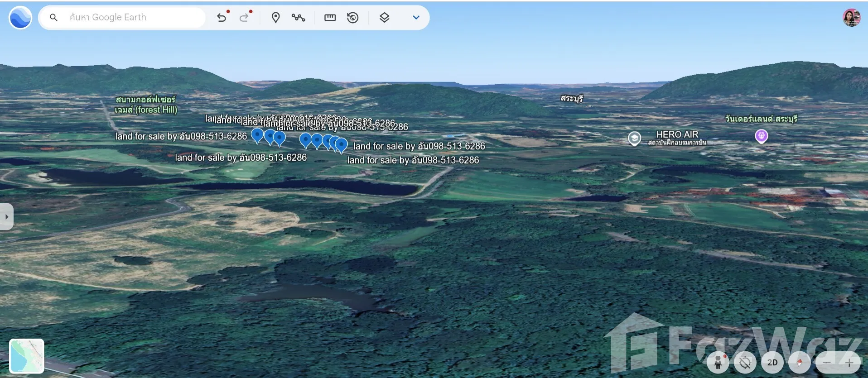Zoom in with the plus button

coord(849,363)
